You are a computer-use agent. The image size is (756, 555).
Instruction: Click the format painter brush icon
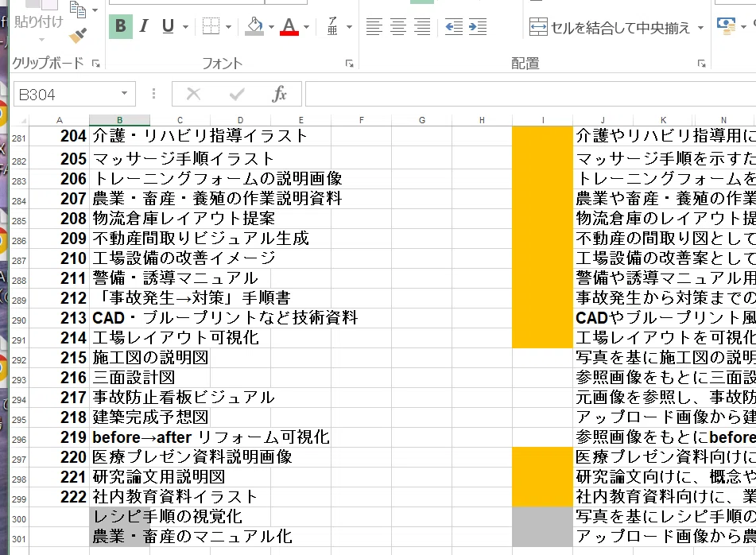point(78,35)
